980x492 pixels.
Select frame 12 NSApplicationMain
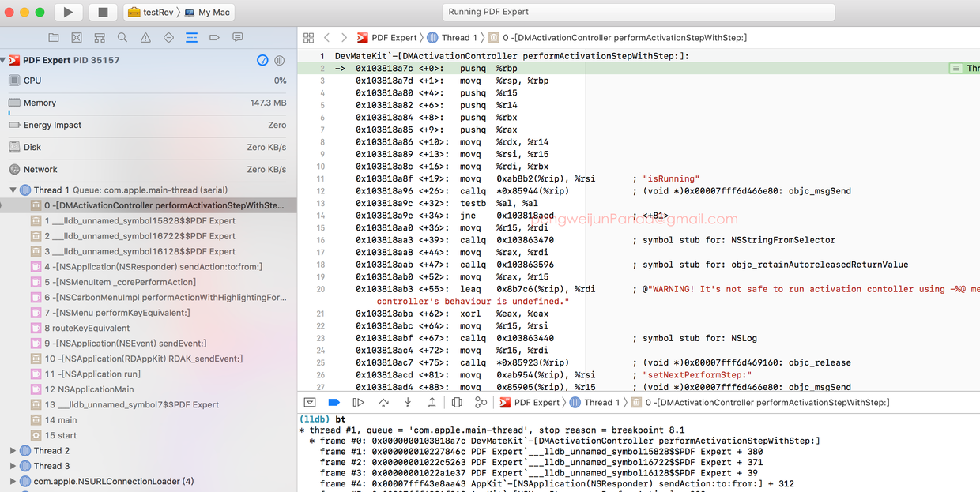(148, 389)
